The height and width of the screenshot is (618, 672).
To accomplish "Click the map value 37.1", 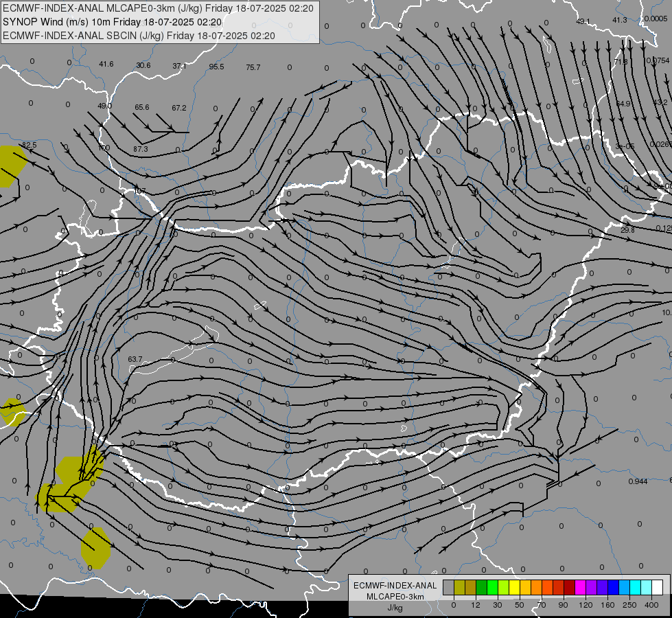I will tap(180, 66).
